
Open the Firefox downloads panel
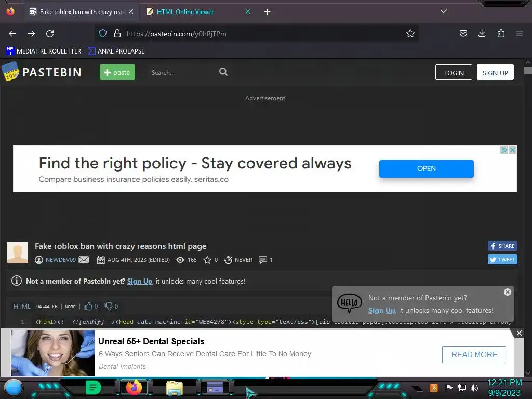coord(482,33)
